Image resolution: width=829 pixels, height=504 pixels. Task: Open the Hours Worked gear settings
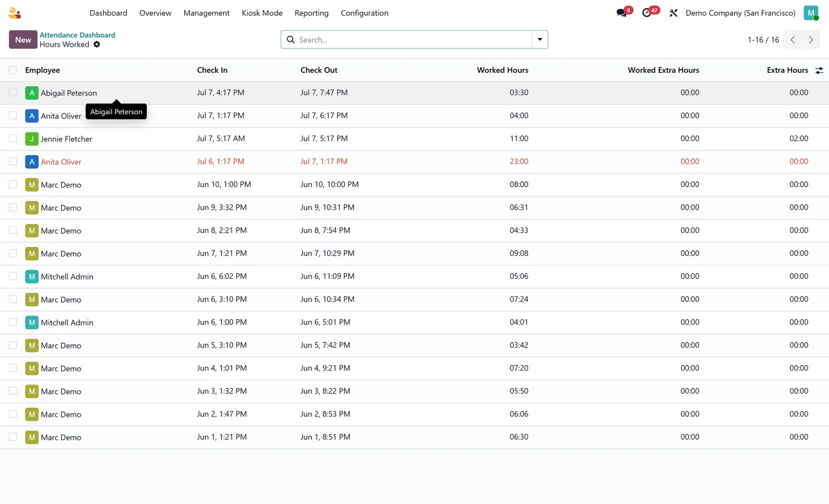(x=97, y=44)
